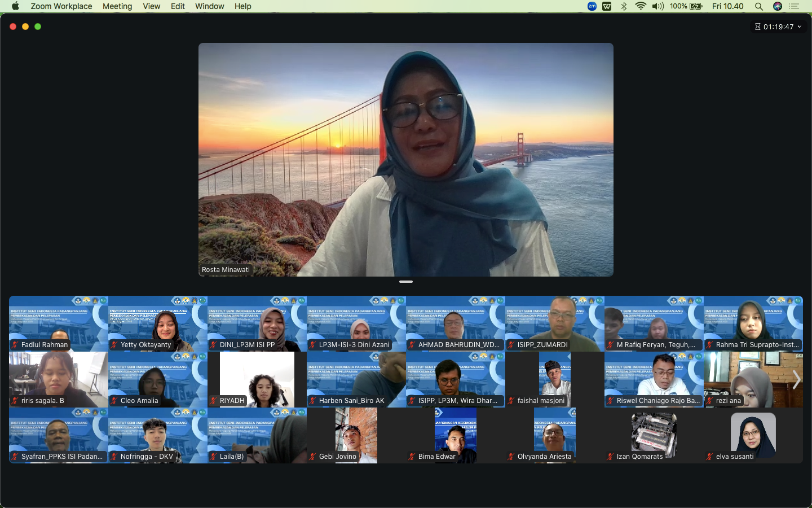Click muted mic icon on Gebi Jovino
Viewport: 812px width, 508px height.
point(313,457)
